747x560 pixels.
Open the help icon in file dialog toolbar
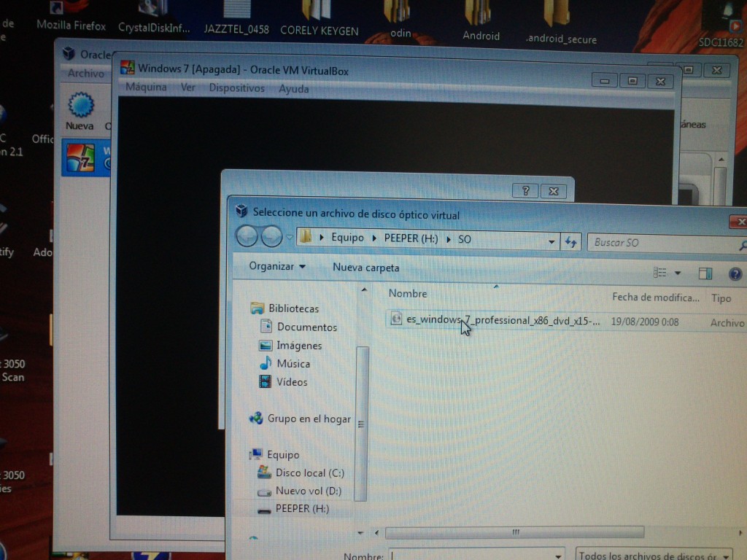(x=735, y=273)
